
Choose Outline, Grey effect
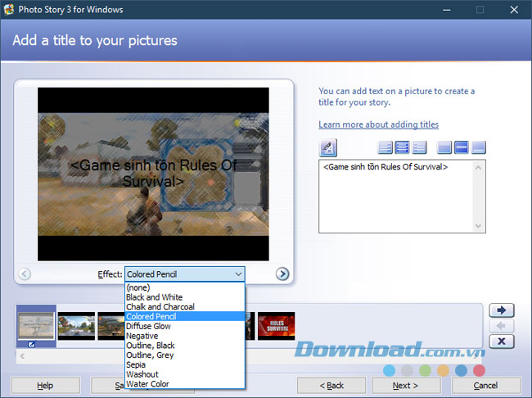point(185,355)
